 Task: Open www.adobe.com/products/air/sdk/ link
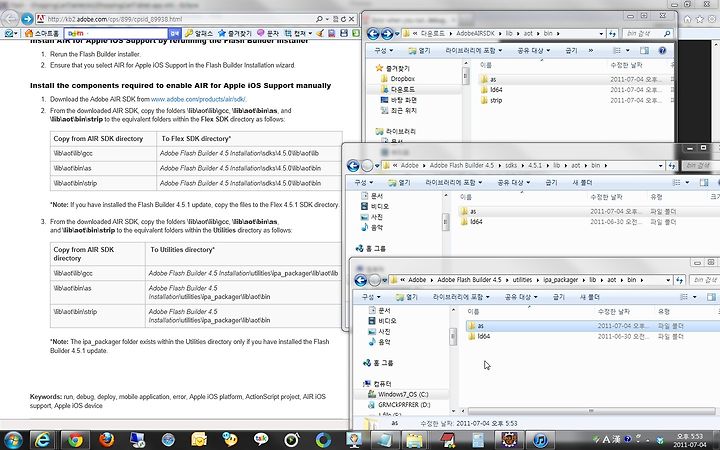coord(198,99)
